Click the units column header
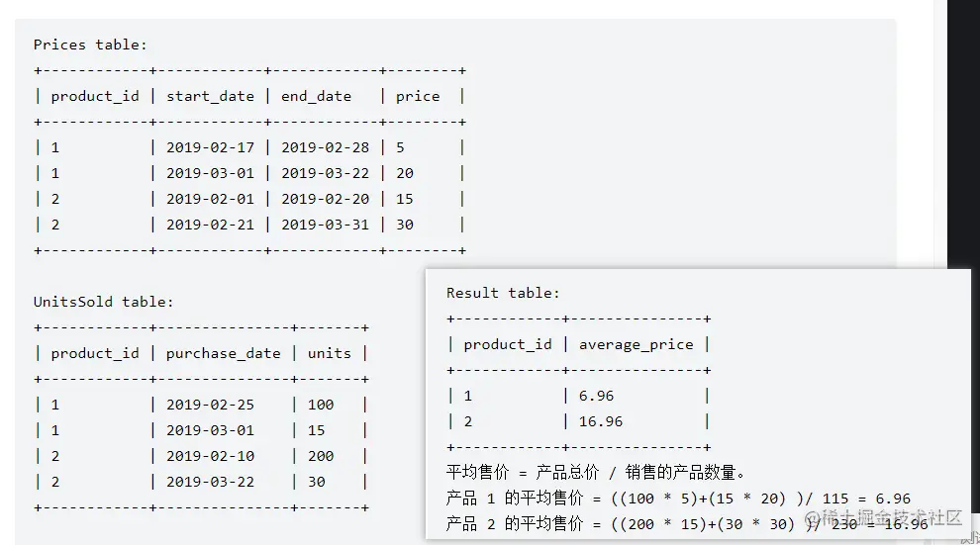This screenshot has width=980, height=545. pos(329,353)
